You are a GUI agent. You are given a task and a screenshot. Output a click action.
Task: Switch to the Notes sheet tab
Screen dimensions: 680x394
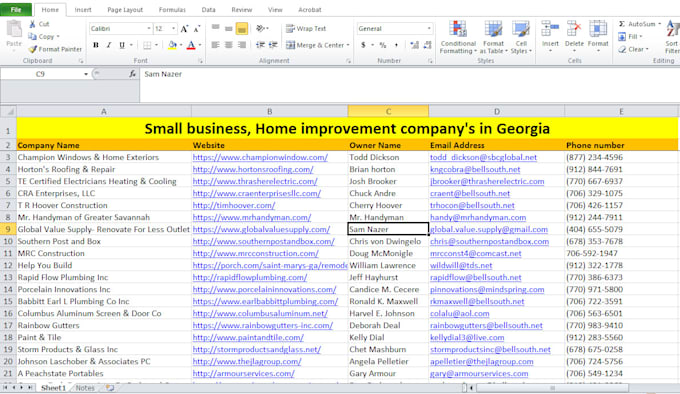tap(85, 388)
